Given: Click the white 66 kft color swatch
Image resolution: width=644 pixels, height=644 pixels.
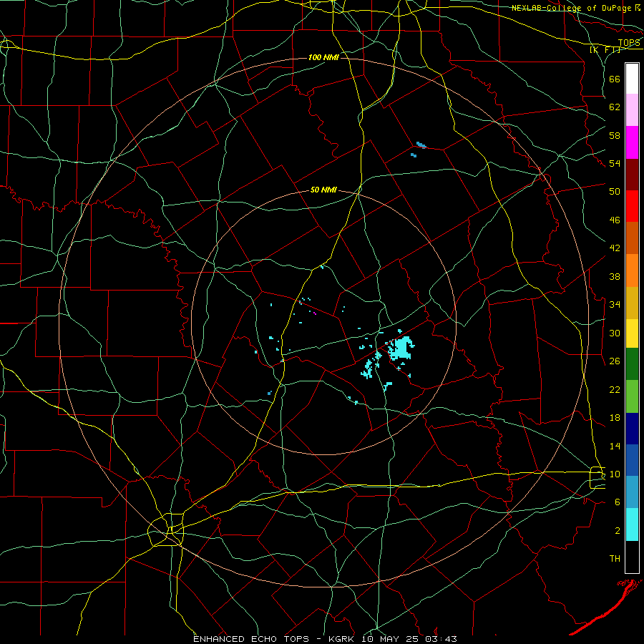Looking at the screenshot, I should (632, 79).
